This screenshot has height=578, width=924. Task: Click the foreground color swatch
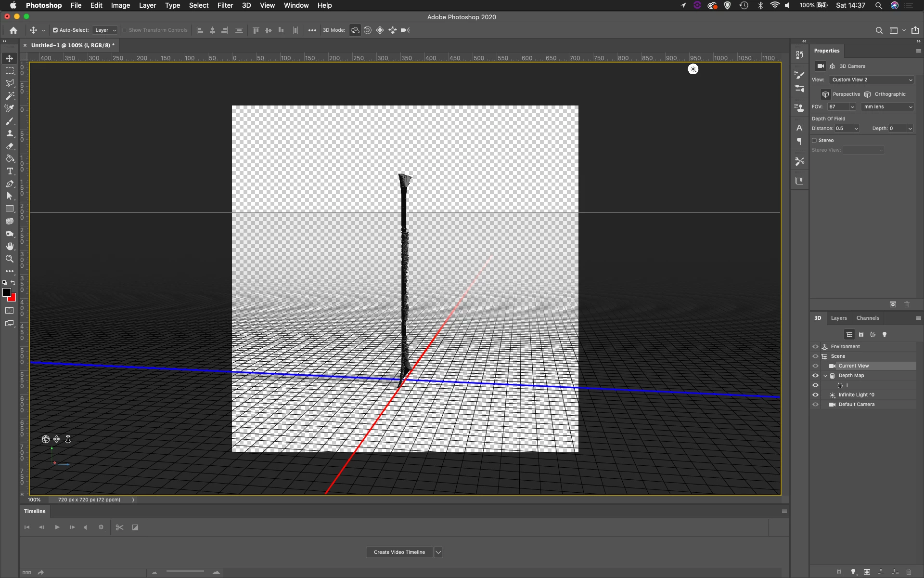coord(7,292)
